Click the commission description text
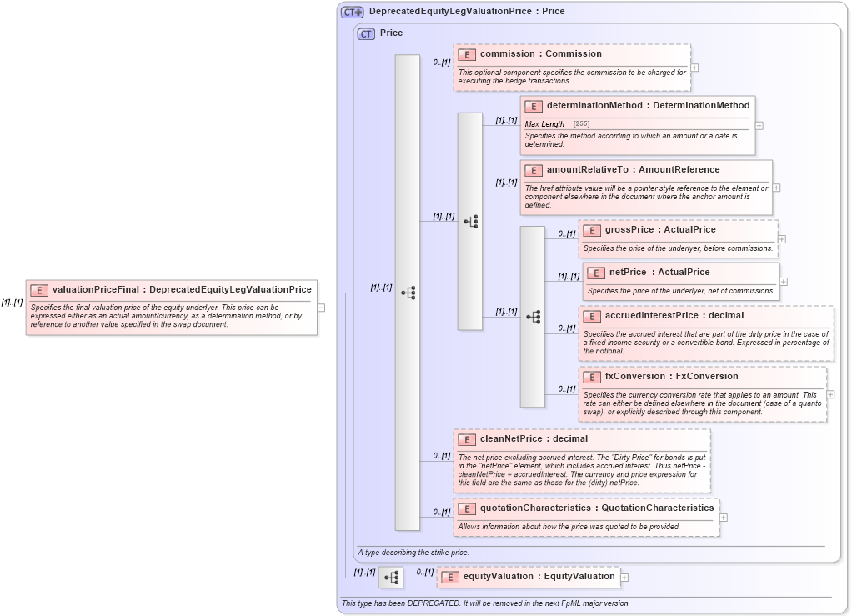 pos(572,77)
